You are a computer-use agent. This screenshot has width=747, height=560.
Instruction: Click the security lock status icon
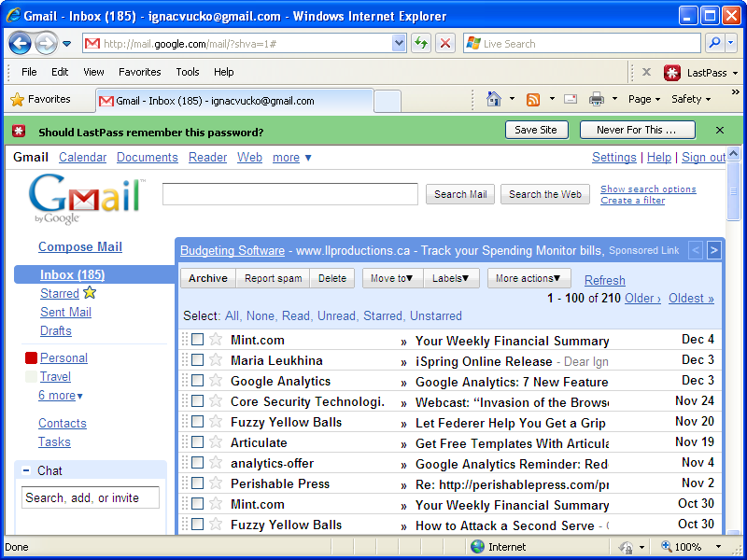coord(626,547)
